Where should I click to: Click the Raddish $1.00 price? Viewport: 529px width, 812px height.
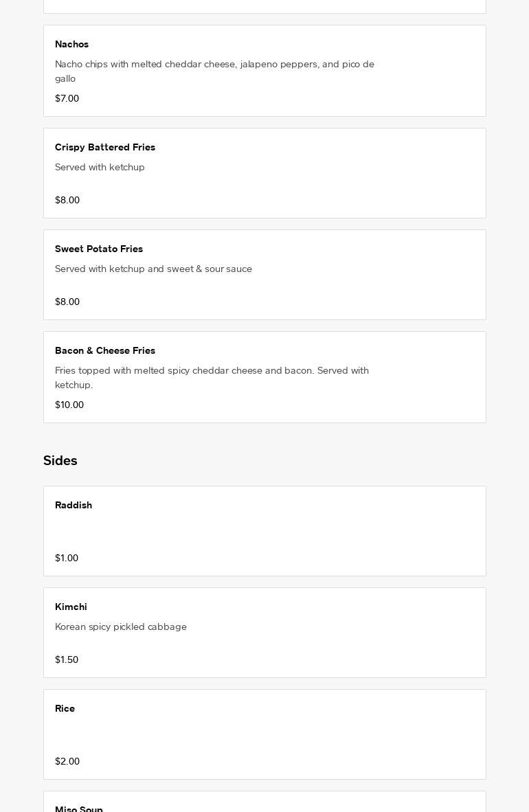pos(67,558)
